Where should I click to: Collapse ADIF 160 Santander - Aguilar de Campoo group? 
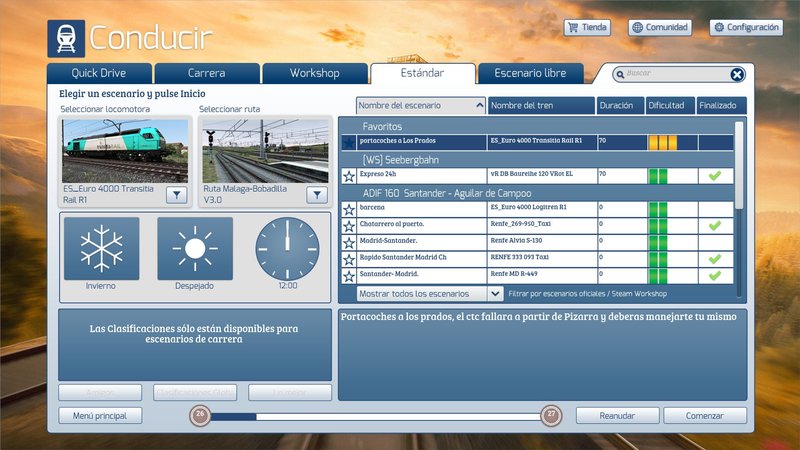pos(537,193)
